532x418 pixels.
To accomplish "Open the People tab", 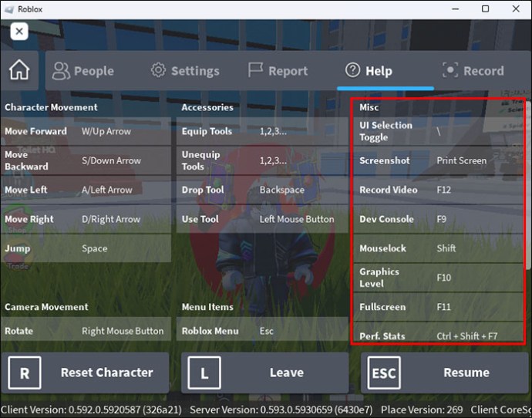I will [x=82, y=71].
